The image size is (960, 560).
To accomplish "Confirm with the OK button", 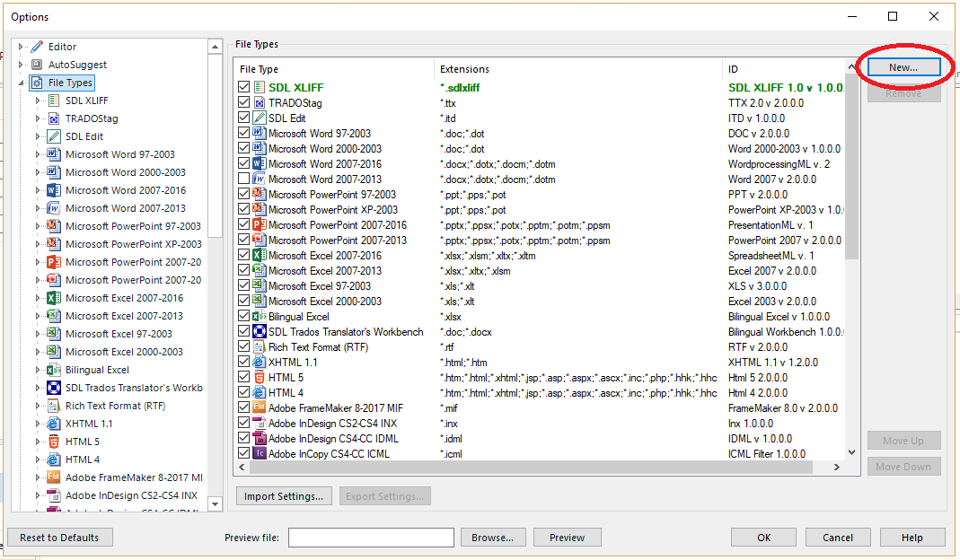I will tap(763, 538).
